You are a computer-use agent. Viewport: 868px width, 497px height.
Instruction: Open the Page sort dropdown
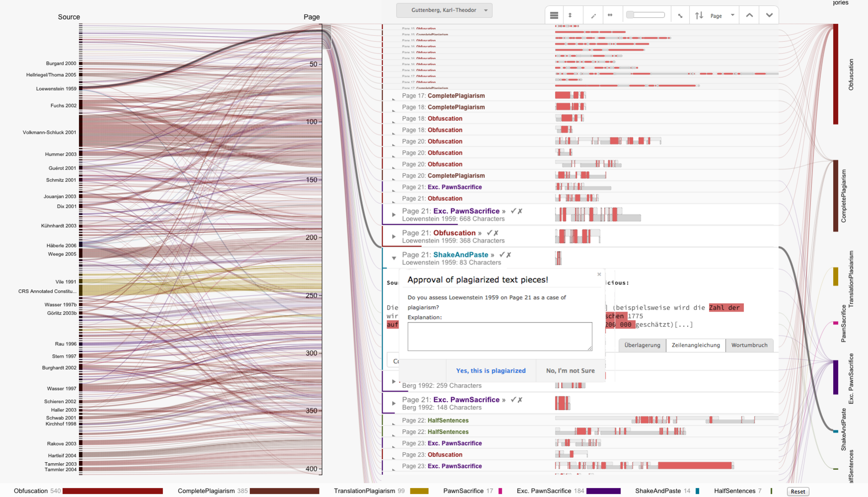pos(722,16)
